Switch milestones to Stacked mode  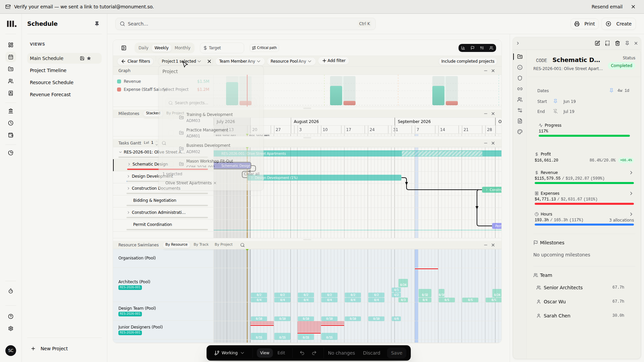click(x=153, y=113)
